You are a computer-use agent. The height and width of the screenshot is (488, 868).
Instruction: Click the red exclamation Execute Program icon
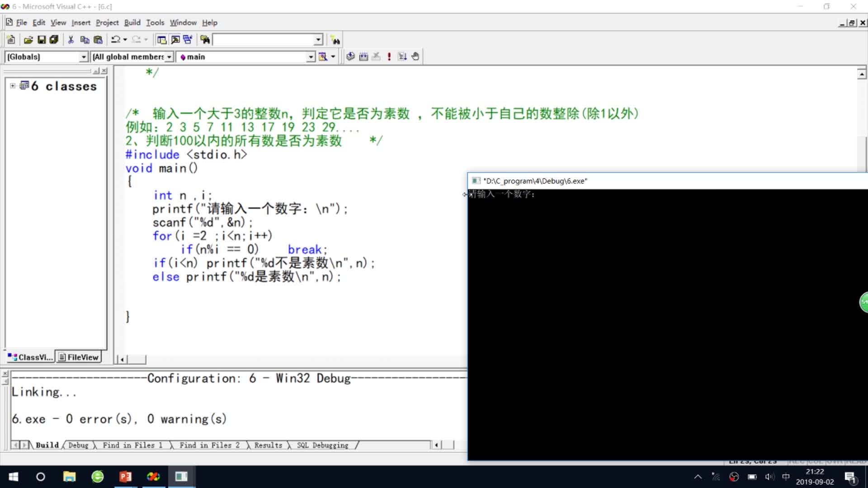(389, 56)
